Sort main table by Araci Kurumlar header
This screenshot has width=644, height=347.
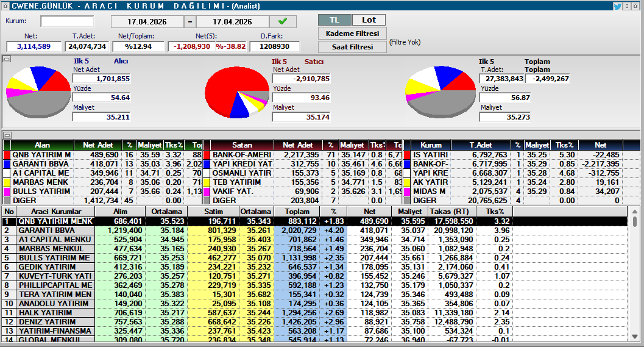tap(56, 212)
